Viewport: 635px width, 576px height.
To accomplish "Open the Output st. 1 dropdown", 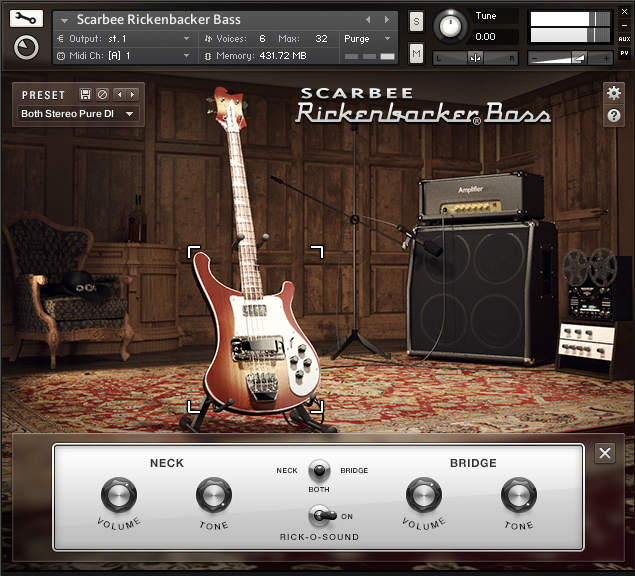I will 126,39.
